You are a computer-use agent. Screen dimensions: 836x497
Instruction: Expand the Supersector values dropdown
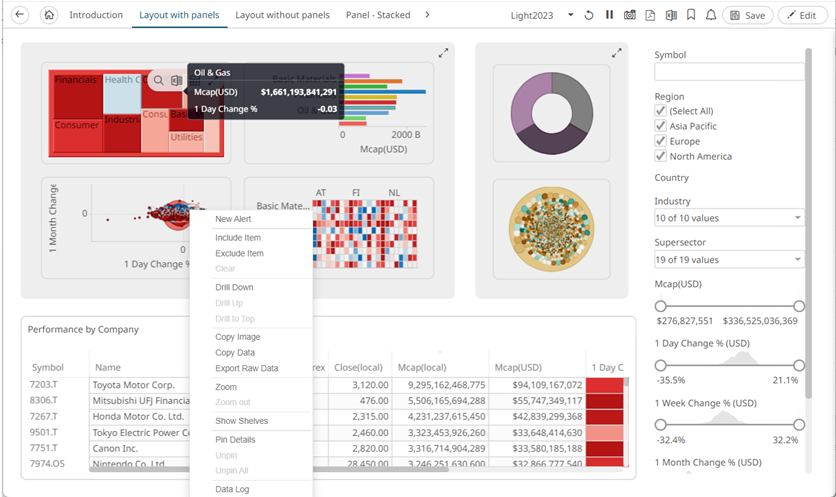click(729, 260)
